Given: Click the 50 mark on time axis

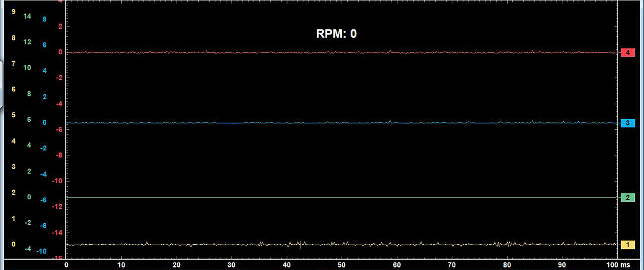Looking at the screenshot, I should click(342, 265).
